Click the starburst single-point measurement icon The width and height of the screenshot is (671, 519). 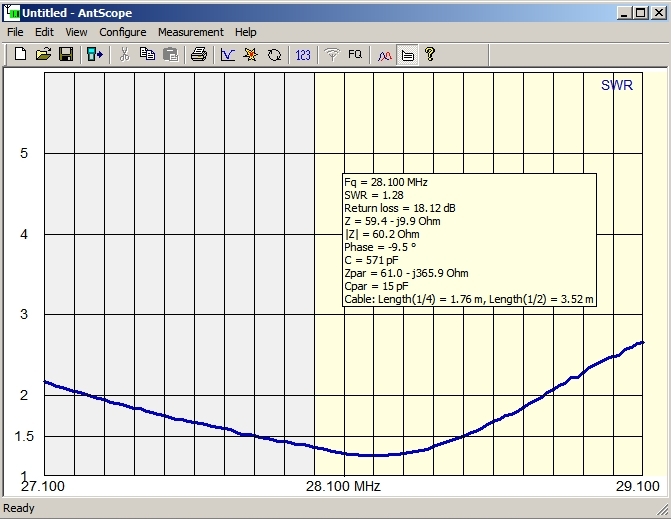coord(251,54)
